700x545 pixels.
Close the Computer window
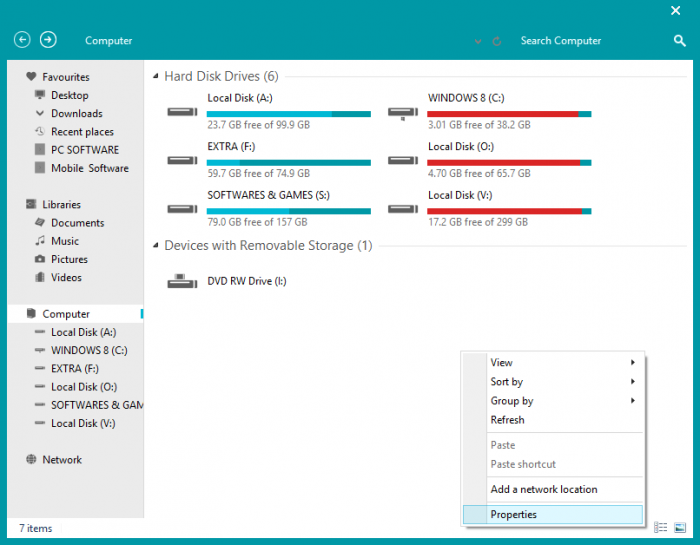(675, 10)
